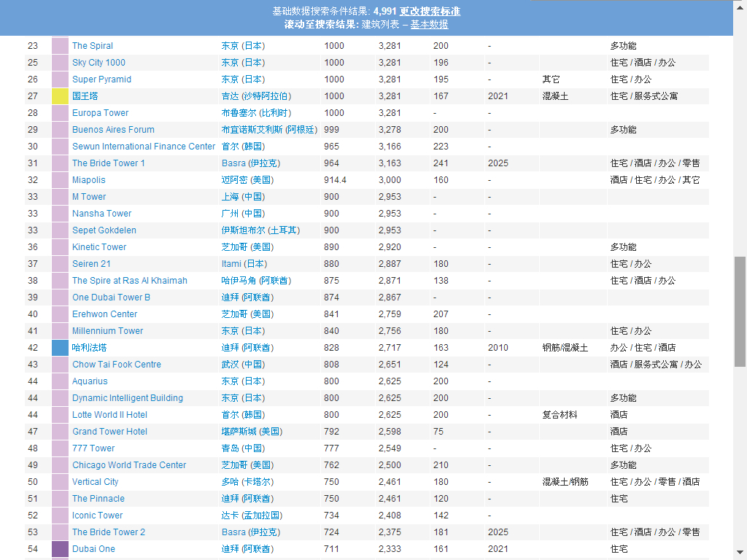Open The Spire at Ras Al Khaimah link
This screenshot has height=560, width=747.
click(130, 281)
